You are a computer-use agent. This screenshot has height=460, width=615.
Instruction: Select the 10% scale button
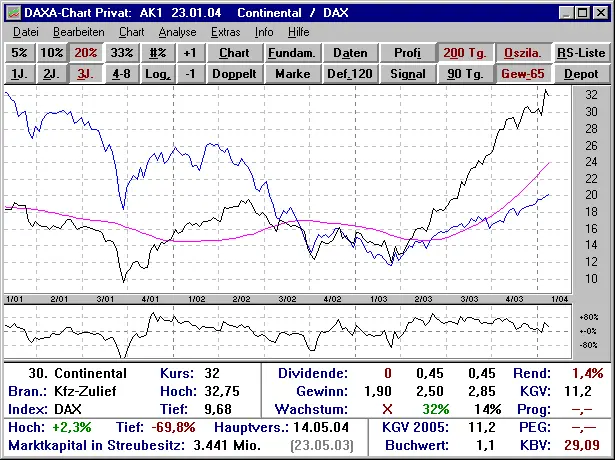click(52, 53)
